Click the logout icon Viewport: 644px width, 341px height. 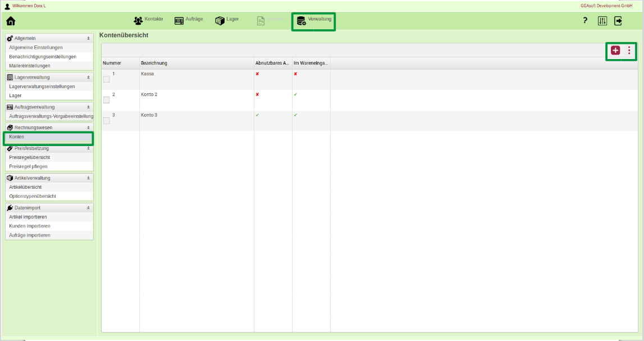[618, 21]
